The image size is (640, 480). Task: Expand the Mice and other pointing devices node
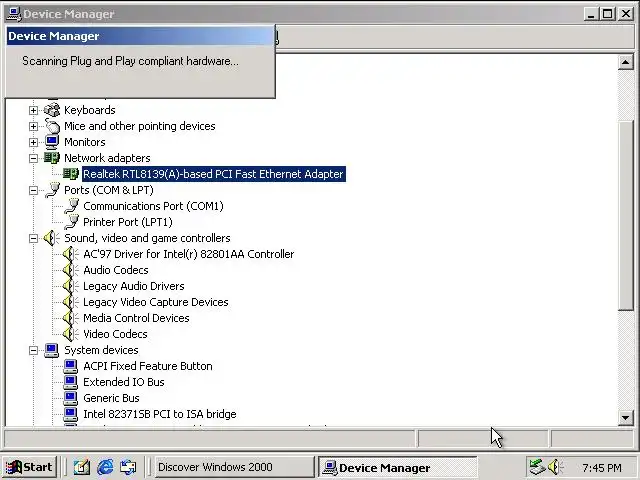tap(33, 126)
